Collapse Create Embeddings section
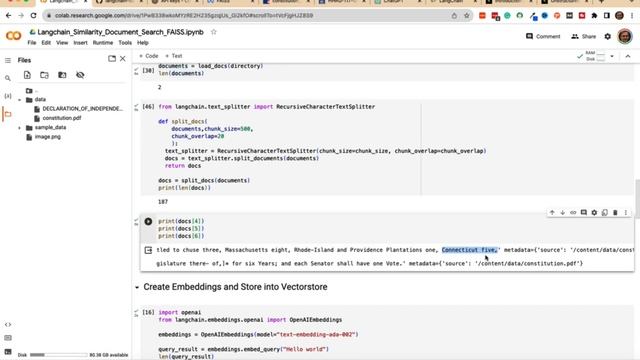 coord(137,287)
